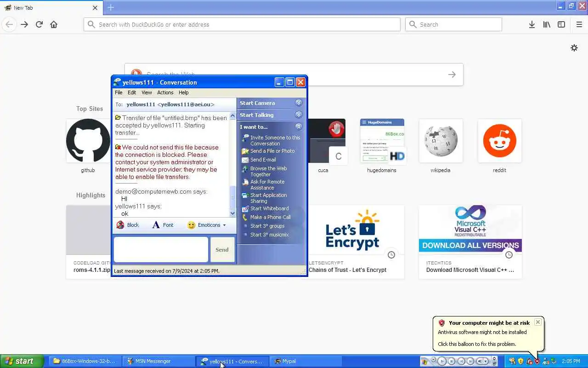Screen dimensions: 588x368
Task: Toggle the browser sidebar icon
Action: pos(561,24)
